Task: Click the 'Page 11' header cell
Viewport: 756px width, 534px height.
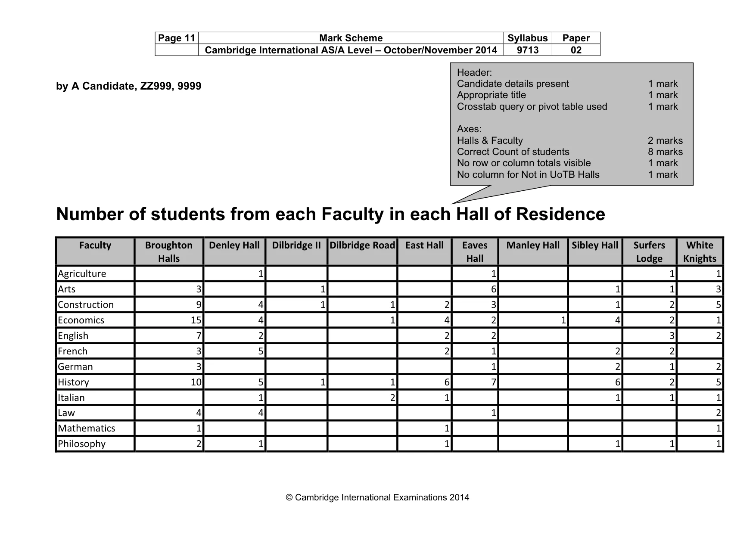Action: [x=177, y=38]
